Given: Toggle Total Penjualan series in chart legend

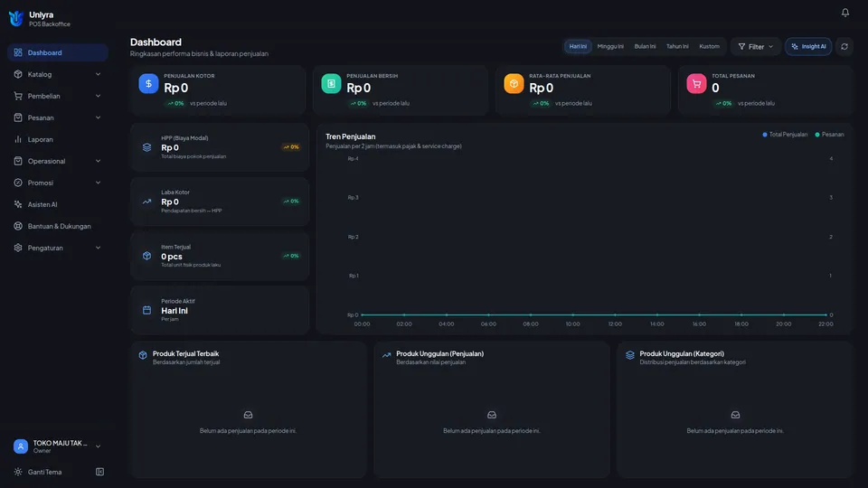Looking at the screenshot, I should [x=785, y=135].
